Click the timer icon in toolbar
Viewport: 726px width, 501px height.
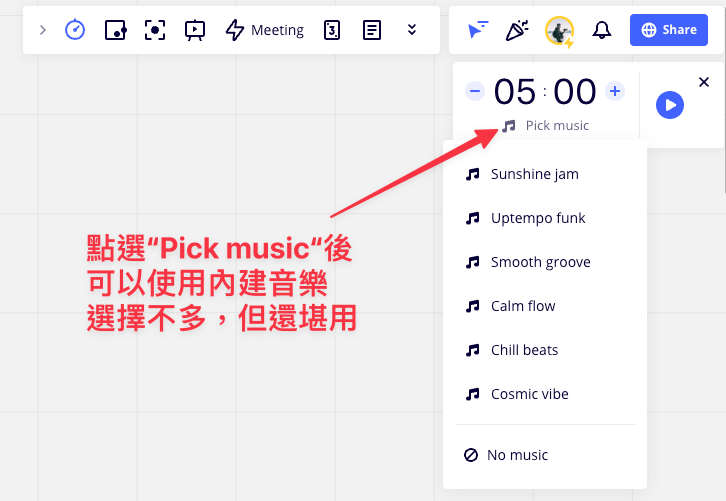click(x=75, y=30)
